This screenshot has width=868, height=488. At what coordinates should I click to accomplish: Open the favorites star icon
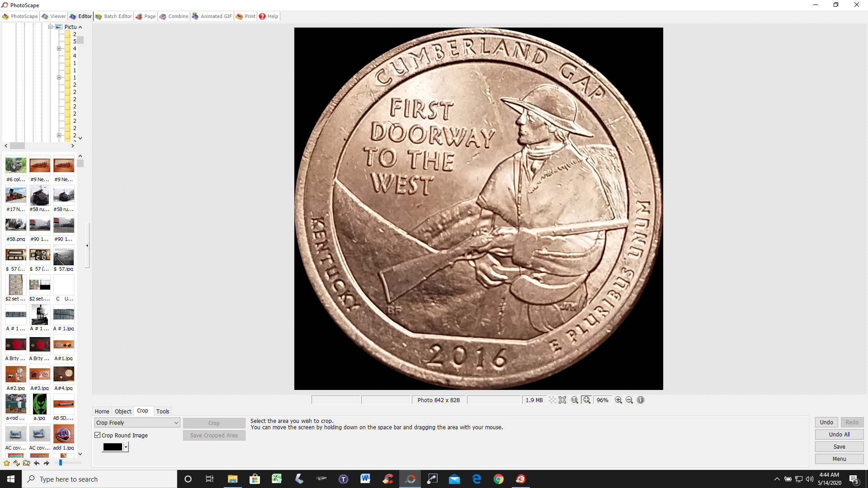[7, 463]
